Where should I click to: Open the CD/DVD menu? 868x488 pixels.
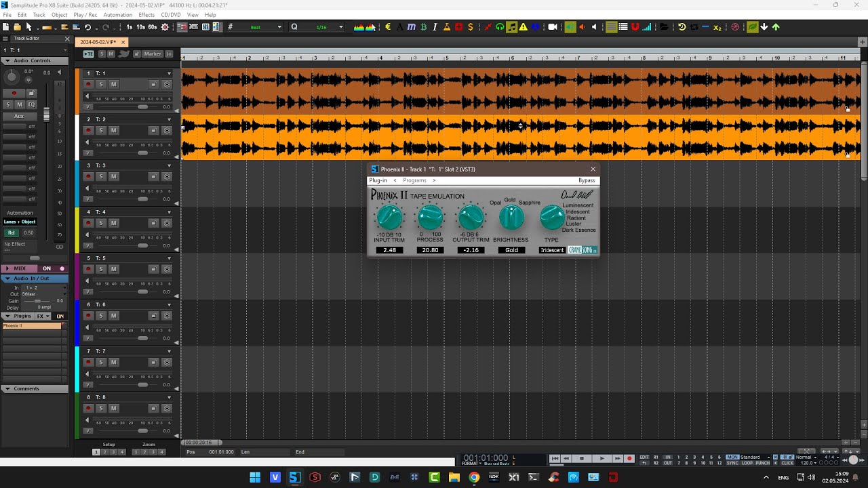(x=171, y=14)
